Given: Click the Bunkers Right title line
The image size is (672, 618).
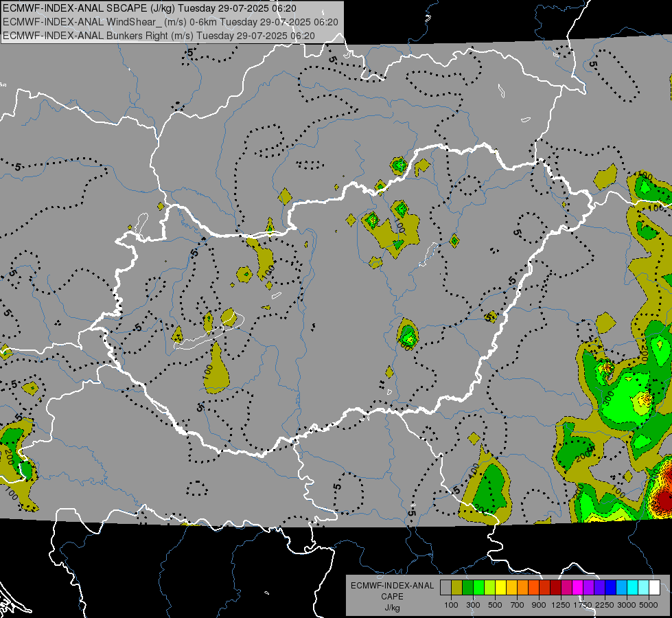Looking at the screenshot, I should (x=159, y=36).
